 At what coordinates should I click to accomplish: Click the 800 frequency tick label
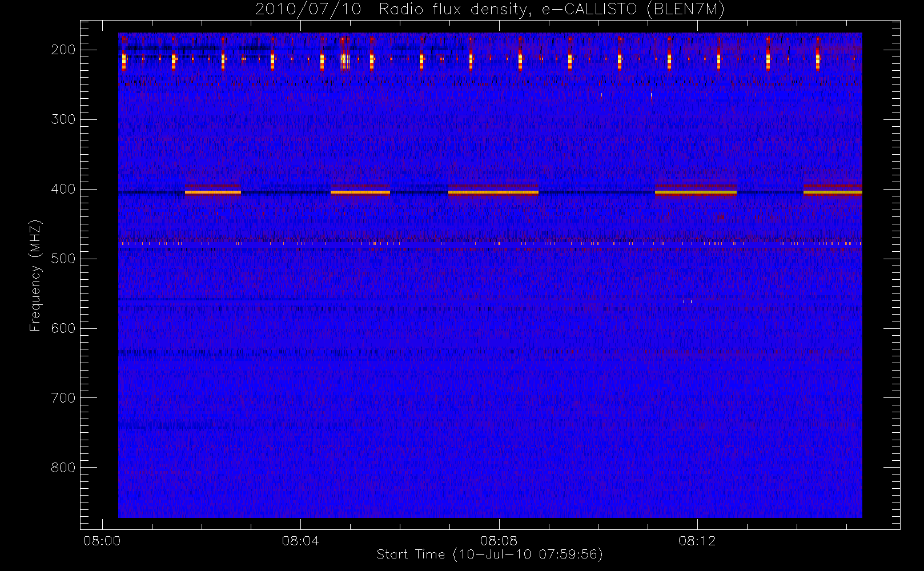(x=63, y=468)
